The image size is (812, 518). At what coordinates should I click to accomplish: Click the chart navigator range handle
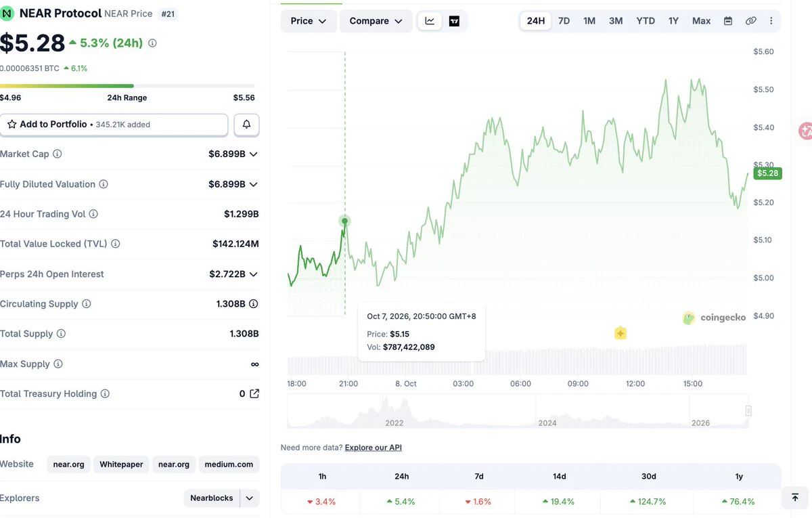[748, 411]
